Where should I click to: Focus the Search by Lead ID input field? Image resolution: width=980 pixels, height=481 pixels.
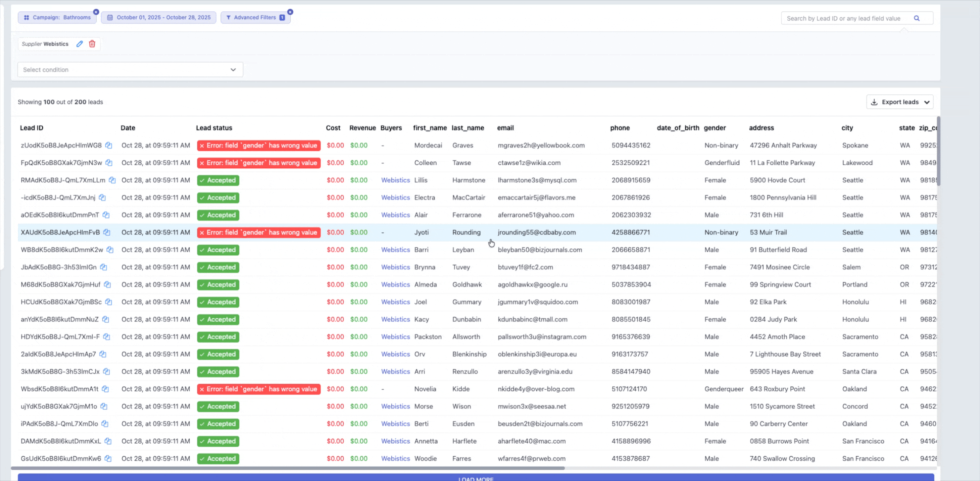(843, 18)
